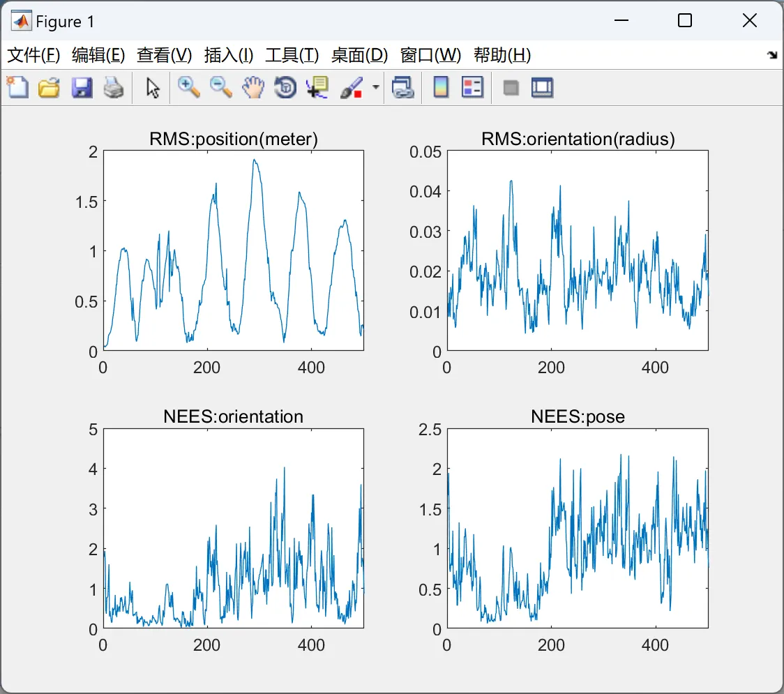This screenshot has width=784, height=694.
Task: Open the brush color dropdown arrow
Action: [375, 87]
